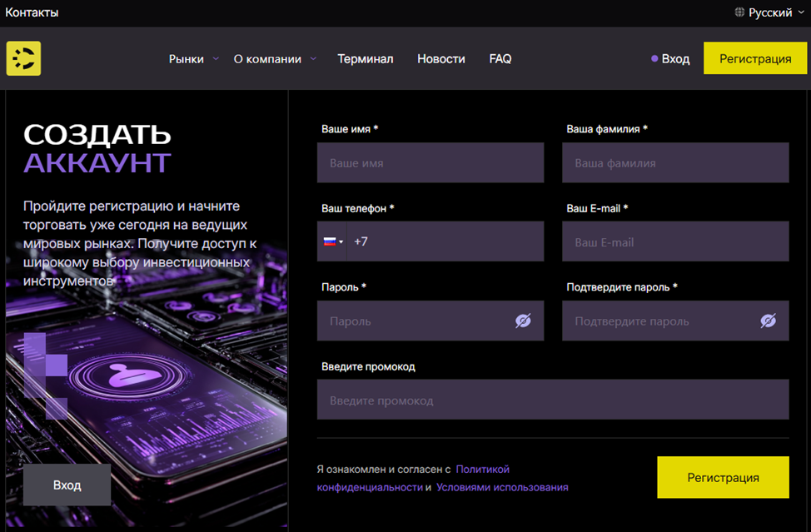Open the Контакты link in top bar
The width and height of the screenshot is (811, 532).
pos(32,12)
